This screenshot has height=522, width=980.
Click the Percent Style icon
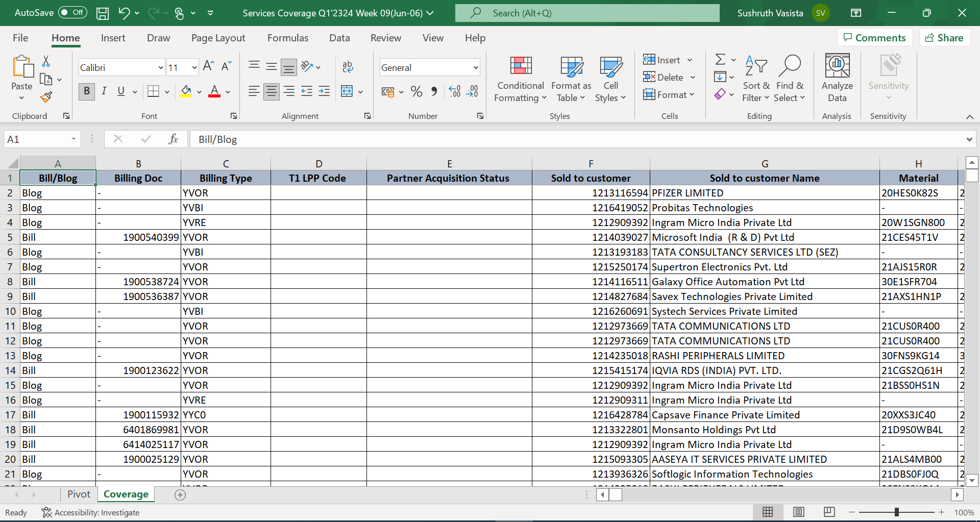click(416, 92)
